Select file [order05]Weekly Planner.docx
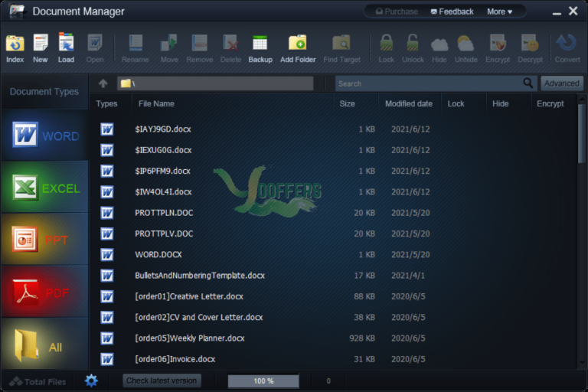The width and height of the screenshot is (588, 392). click(x=190, y=338)
